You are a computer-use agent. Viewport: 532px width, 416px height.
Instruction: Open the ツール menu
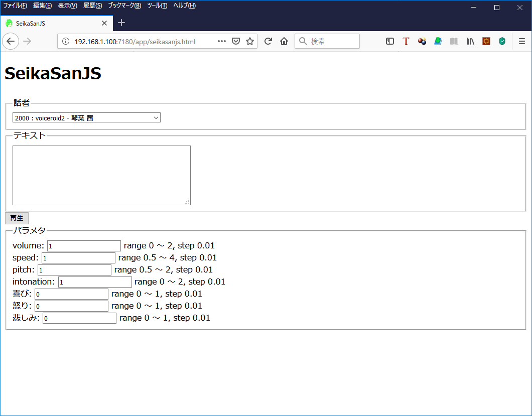(x=157, y=6)
